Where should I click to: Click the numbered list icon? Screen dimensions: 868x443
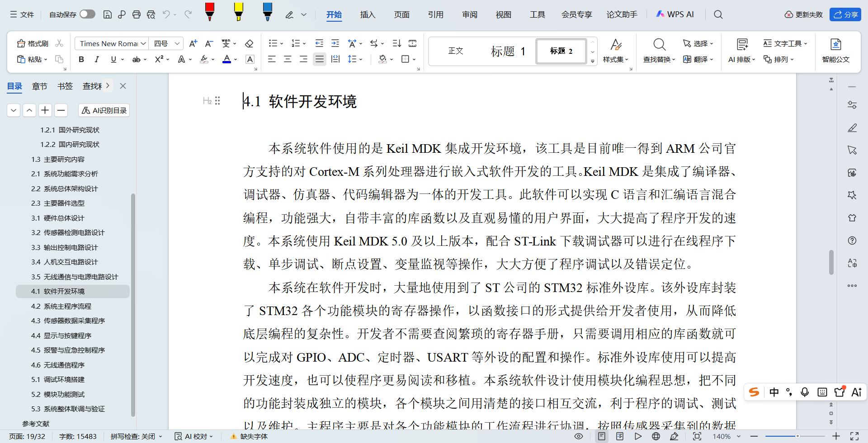point(296,43)
